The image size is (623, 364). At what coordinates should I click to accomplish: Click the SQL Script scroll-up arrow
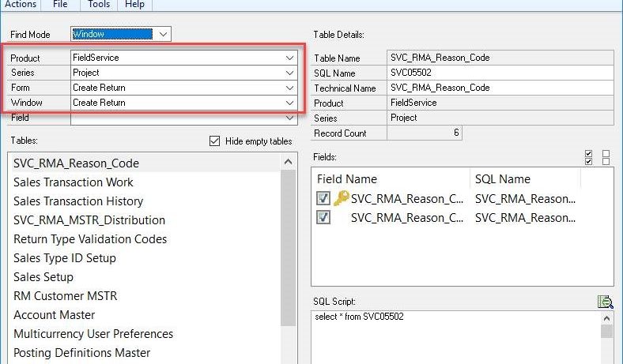606,318
